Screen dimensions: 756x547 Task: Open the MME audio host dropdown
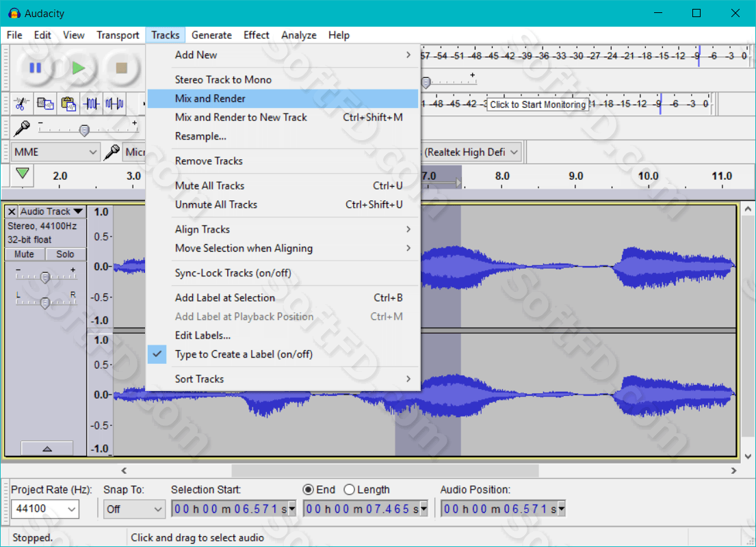pyautogui.click(x=55, y=152)
